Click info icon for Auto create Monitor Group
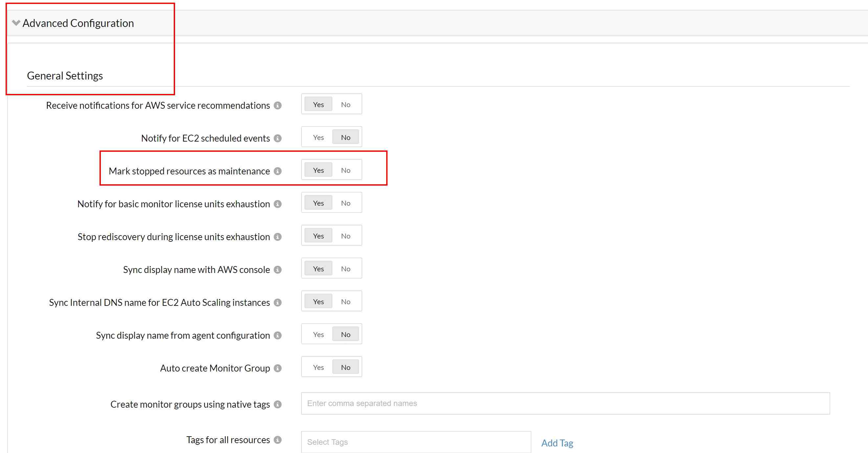This screenshot has height=453, width=868. (x=278, y=368)
